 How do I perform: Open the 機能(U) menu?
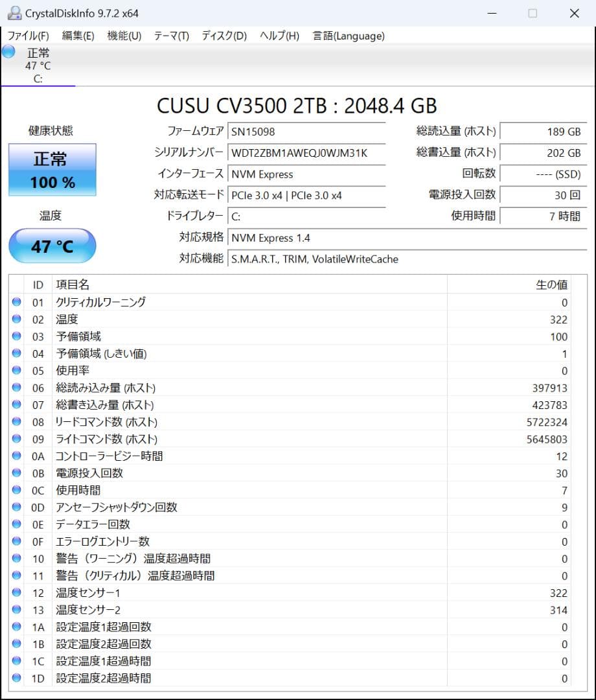(x=123, y=36)
